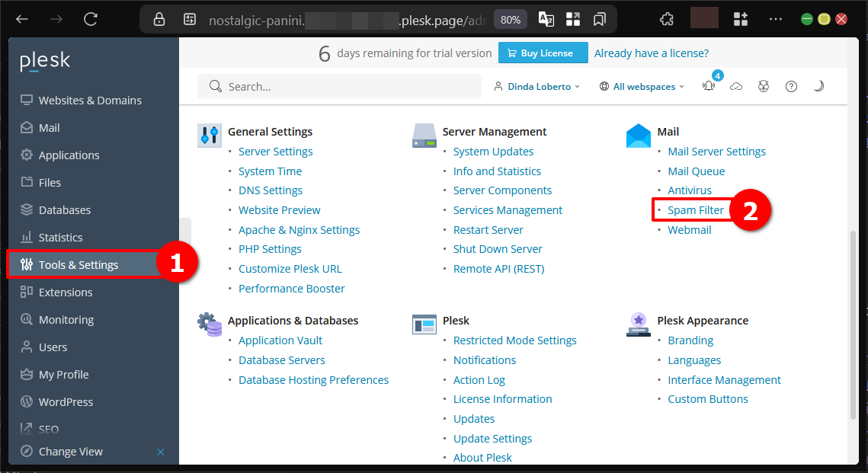Open the notifications bell icon
Image resolution: width=868 pixels, height=473 pixels.
tap(708, 86)
